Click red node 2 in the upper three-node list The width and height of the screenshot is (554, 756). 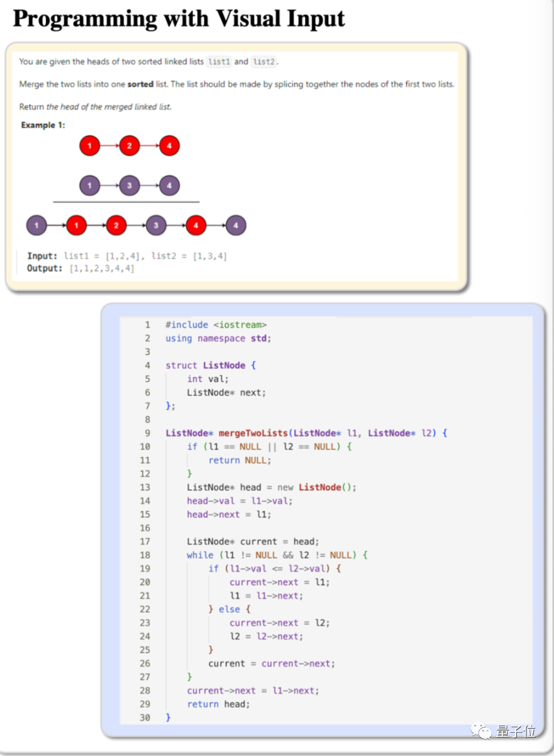click(x=129, y=146)
